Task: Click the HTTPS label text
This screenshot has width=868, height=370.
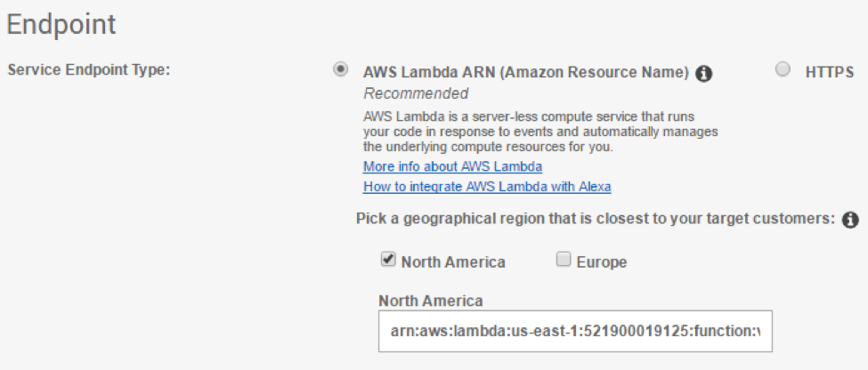Action: click(829, 72)
